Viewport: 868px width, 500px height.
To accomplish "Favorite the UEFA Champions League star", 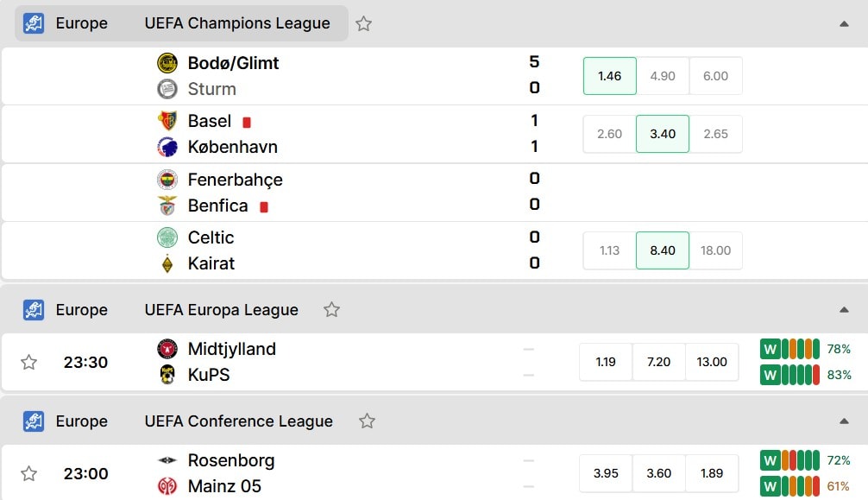I will point(363,24).
